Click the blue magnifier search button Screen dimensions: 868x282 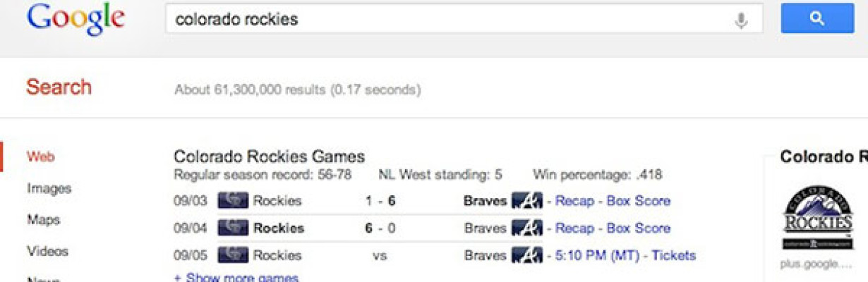pyautogui.click(x=817, y=19)
